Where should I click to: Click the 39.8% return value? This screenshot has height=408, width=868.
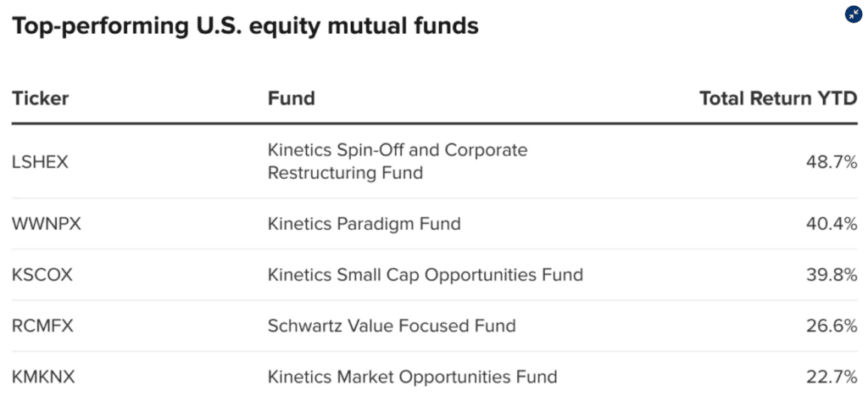click(832, 275)
